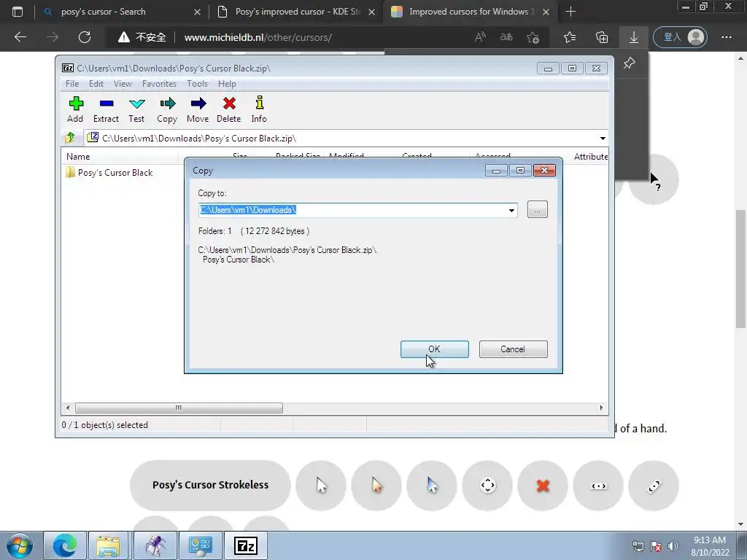
Task: Click the profile sign-in button in Edge
Action: click(681, 37)
